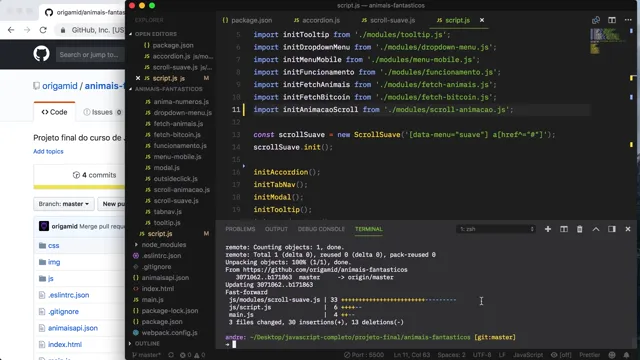Screen dimensions: 640x360
Task: Click master branch indicator in status bar
Action: coord(146,355)
